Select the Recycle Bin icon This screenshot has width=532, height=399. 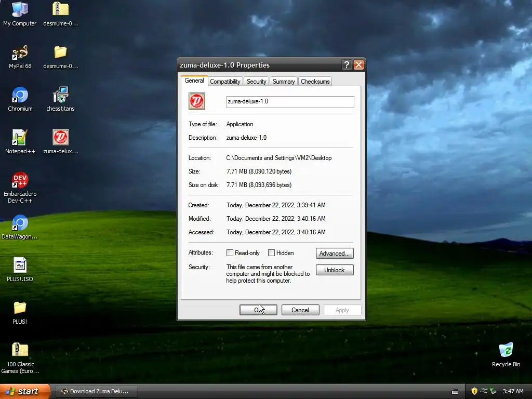tap(506, 355)
